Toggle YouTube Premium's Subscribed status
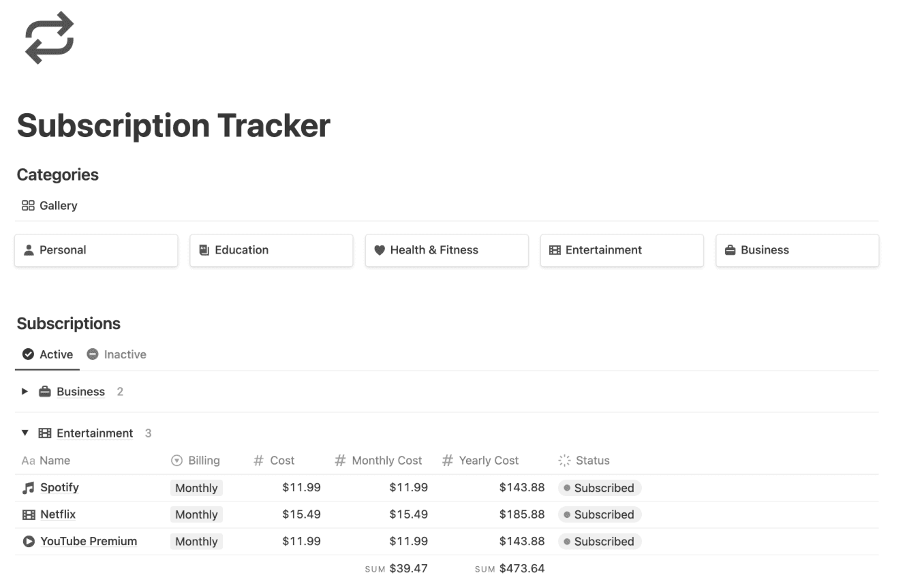The height and width of the screenshot is (588, 905). click(600, 541)
